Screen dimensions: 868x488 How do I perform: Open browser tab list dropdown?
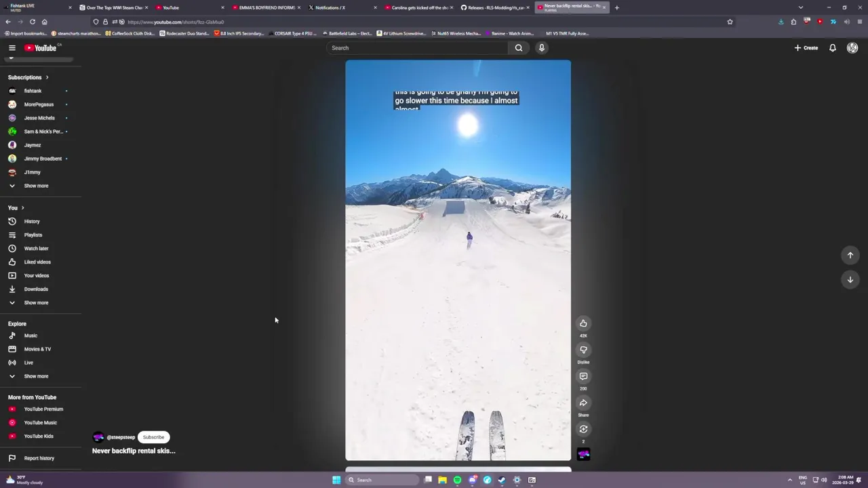tap(801, 7)
